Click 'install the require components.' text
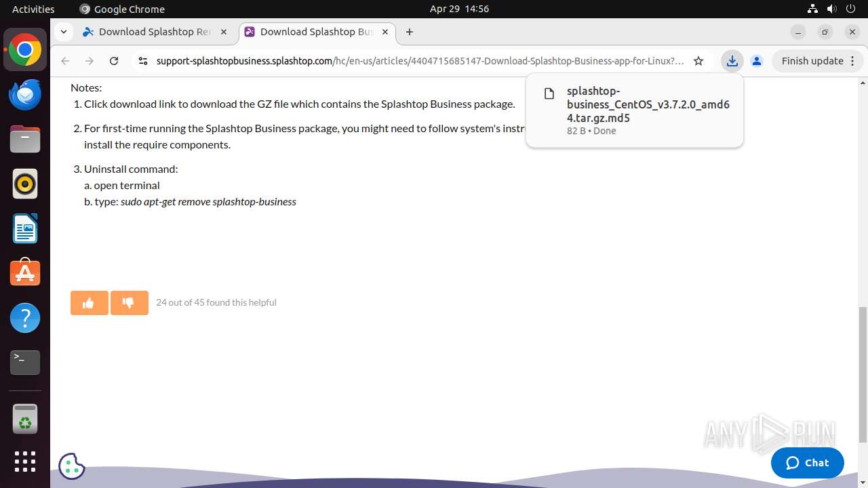The image size is (868, 488). click(157, 144)
